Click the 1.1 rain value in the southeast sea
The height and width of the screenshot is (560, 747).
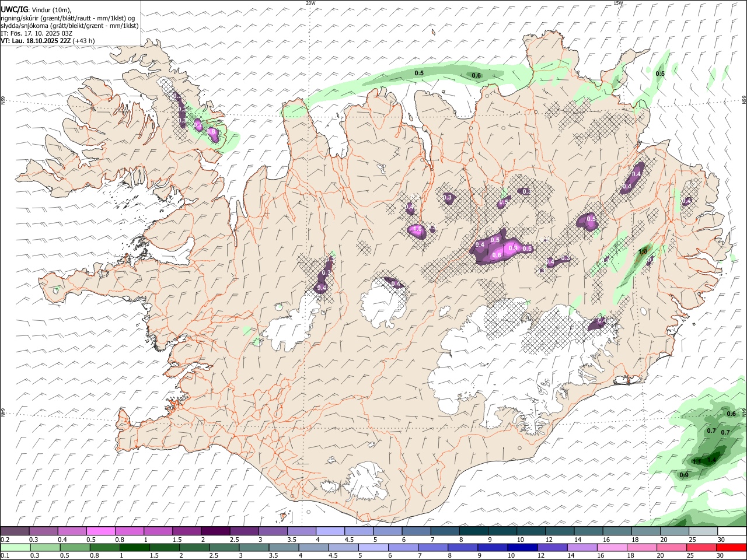pos(696,461)
